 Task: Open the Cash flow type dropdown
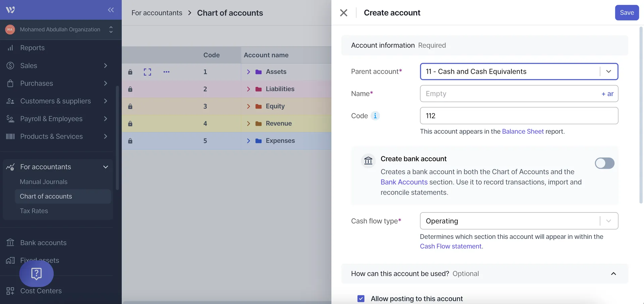(609, 221)
